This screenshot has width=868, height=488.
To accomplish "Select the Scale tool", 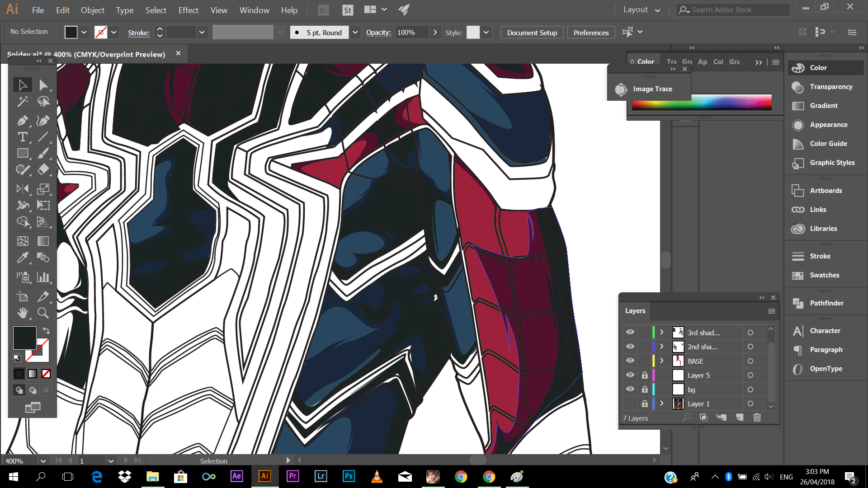I will 43,189.
